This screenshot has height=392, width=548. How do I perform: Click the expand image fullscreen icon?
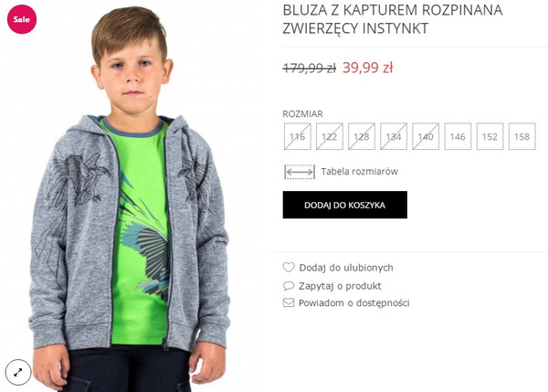18,372
